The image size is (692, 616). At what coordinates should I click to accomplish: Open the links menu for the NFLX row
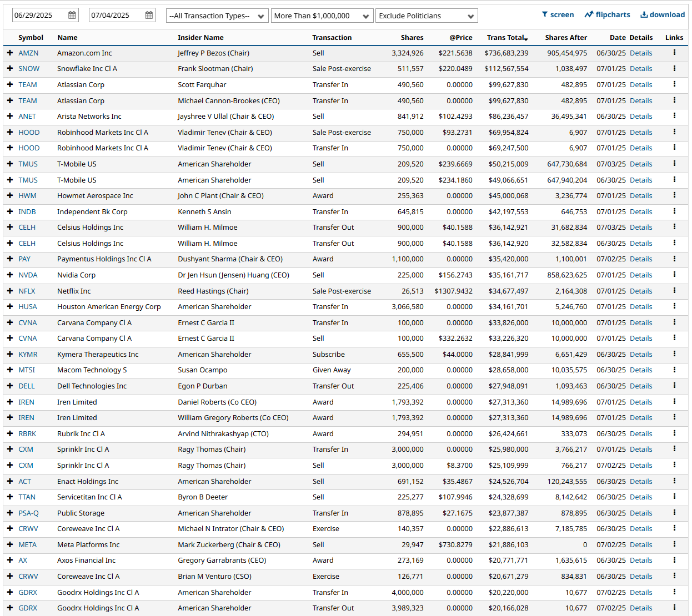pos(674,291)
